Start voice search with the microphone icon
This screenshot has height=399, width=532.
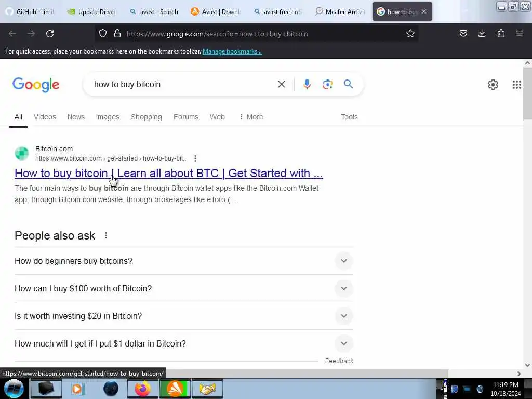point(307,84)
